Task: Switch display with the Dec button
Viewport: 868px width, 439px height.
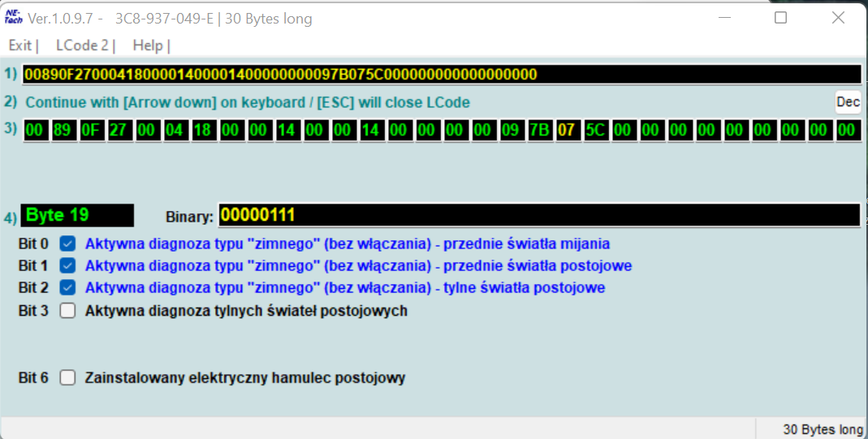Action: [848, 102]
